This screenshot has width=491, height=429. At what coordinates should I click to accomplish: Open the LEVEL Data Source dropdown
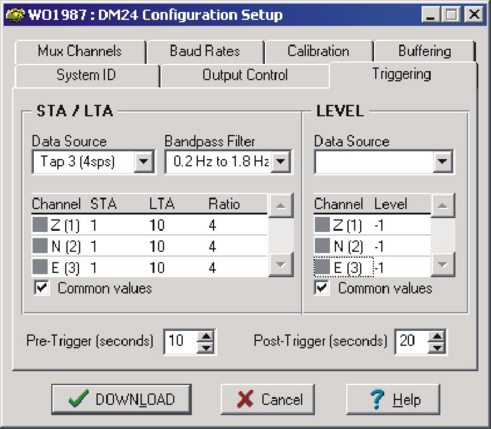(442, 162)
